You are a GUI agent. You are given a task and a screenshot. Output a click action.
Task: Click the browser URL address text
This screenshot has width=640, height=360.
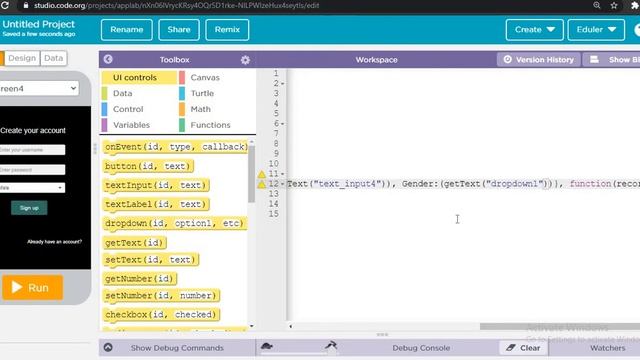(x=176, y=5)
